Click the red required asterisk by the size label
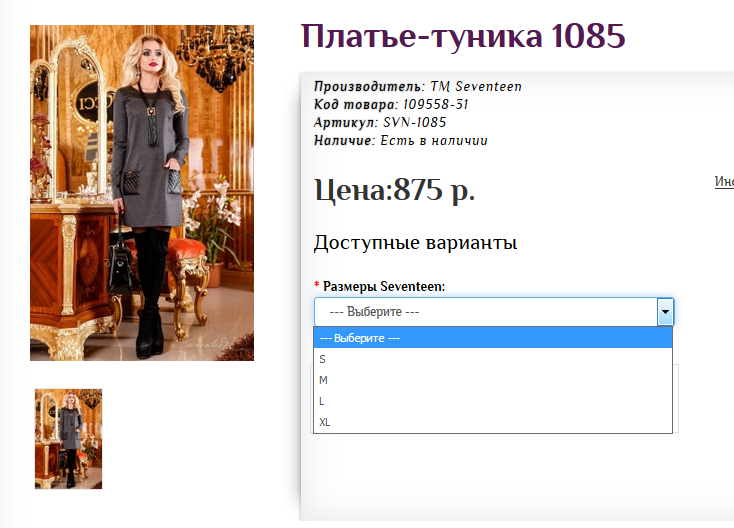734x528 pixels. [317, 287]
